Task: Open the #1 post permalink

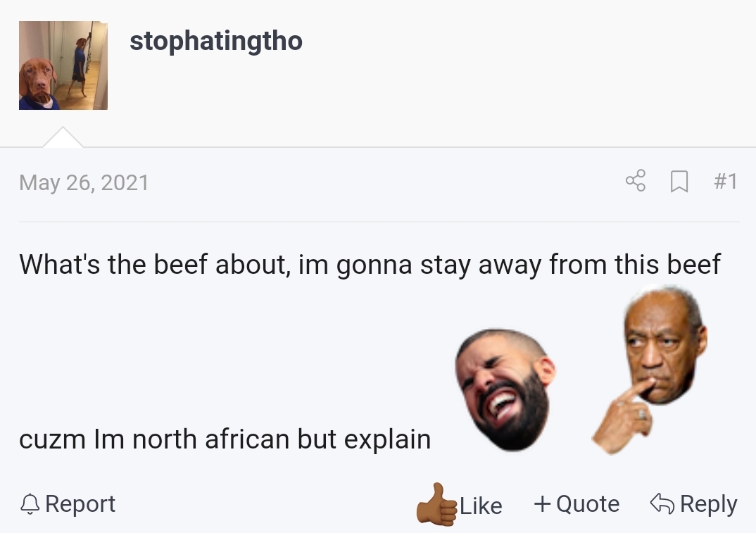Action: click(x=725, y=182)
